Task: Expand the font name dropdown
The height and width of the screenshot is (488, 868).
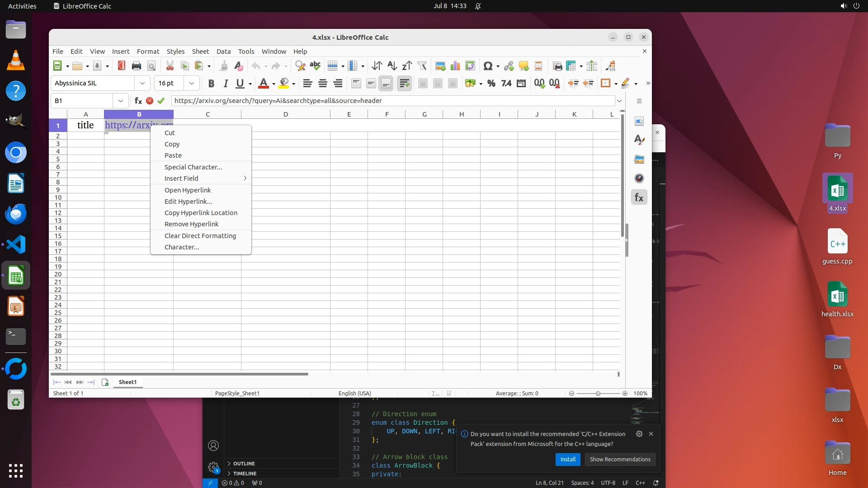Action: (142, 83)
